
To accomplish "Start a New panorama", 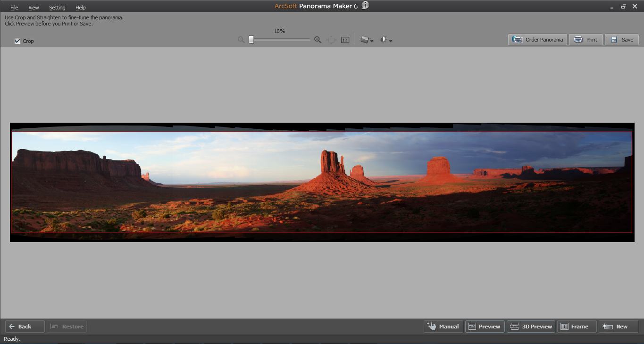I will pos(619,327).
